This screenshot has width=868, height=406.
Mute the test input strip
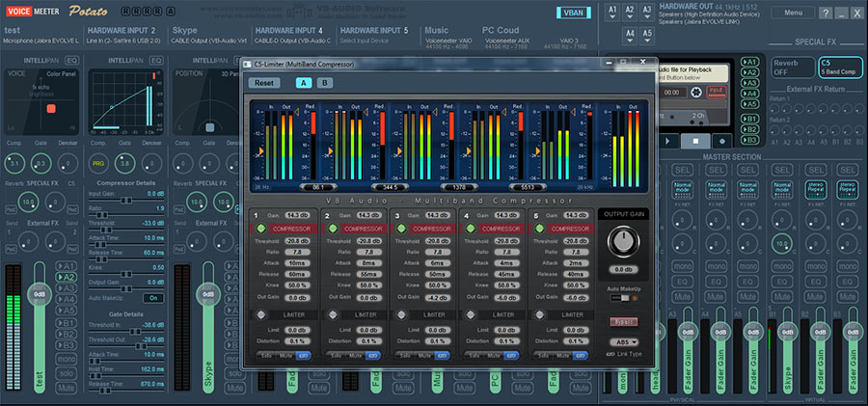[66, 388]
